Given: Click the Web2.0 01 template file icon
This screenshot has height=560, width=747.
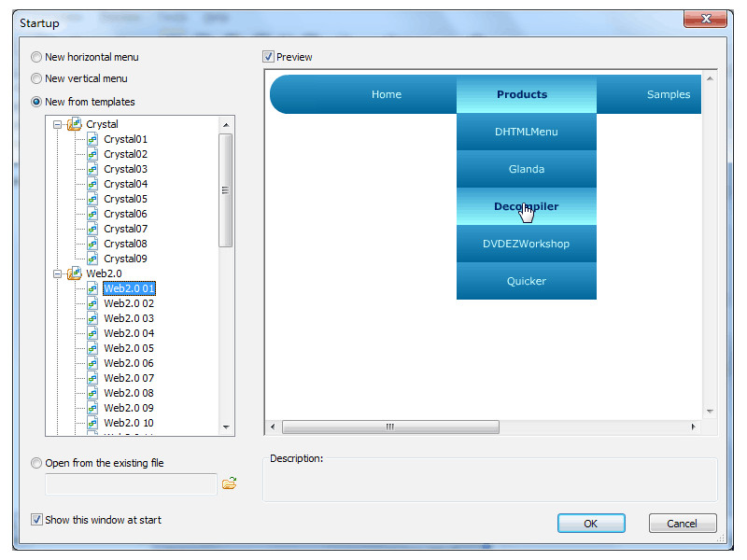Looking at the screenshot, I should pos(92,288).
